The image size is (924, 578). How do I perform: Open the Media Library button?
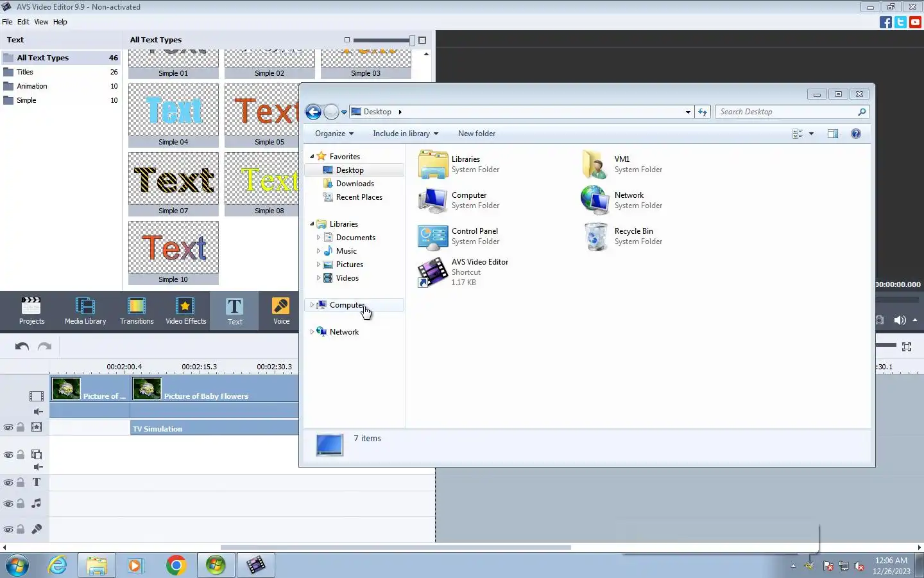85,311
